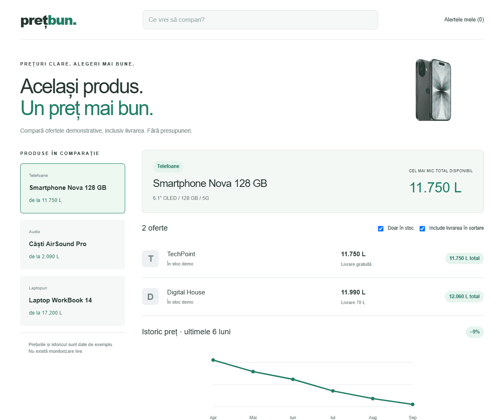Select the Căști AirSound Pro product card
Image resolution: width=504 pixels, height=420 pixels.
73,244
